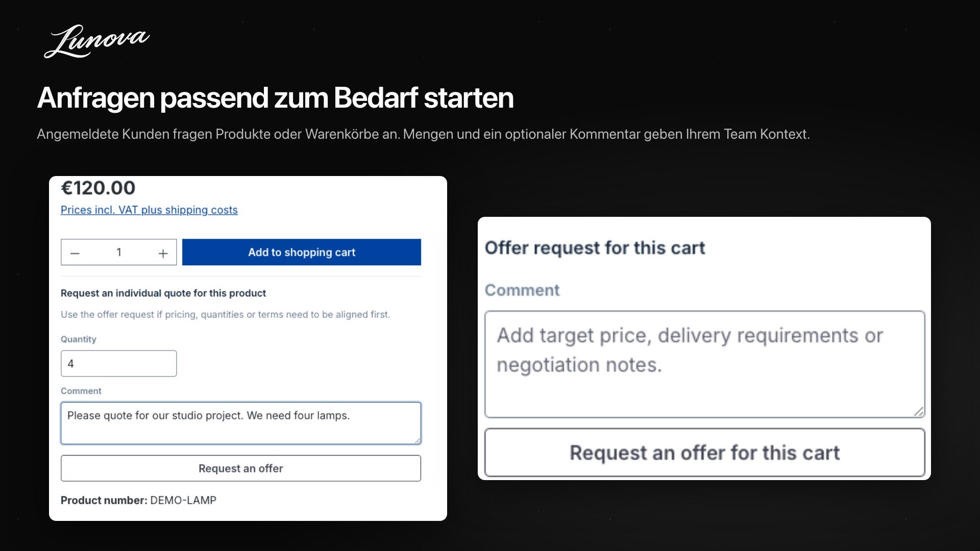The image size is (980, 551).
Task: Click the stepper quantity field showing 1
Action: click(119, 253)
